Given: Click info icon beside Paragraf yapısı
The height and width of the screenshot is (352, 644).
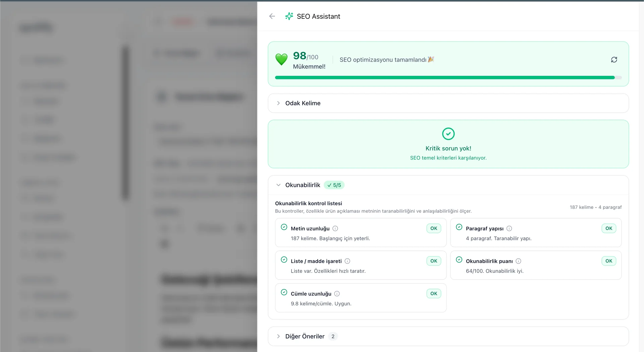Looking at the screenshot, I should point(509,229).
